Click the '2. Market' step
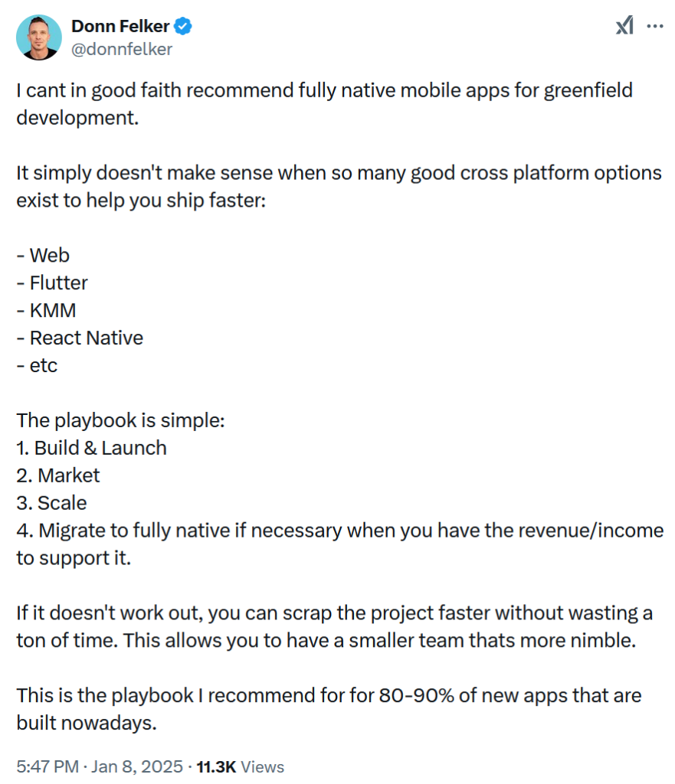Viewport: 675px width, 784px height. point(58,475)
